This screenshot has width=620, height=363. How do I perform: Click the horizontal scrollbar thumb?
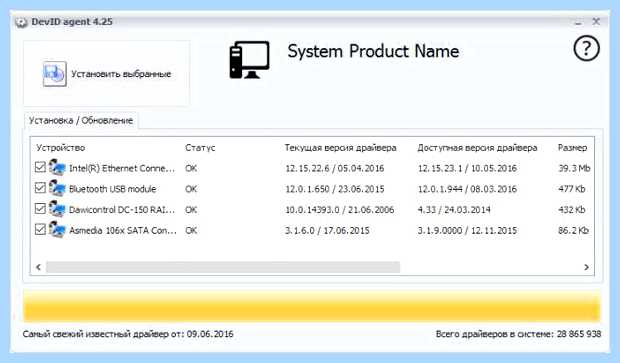tap(223, 267)
